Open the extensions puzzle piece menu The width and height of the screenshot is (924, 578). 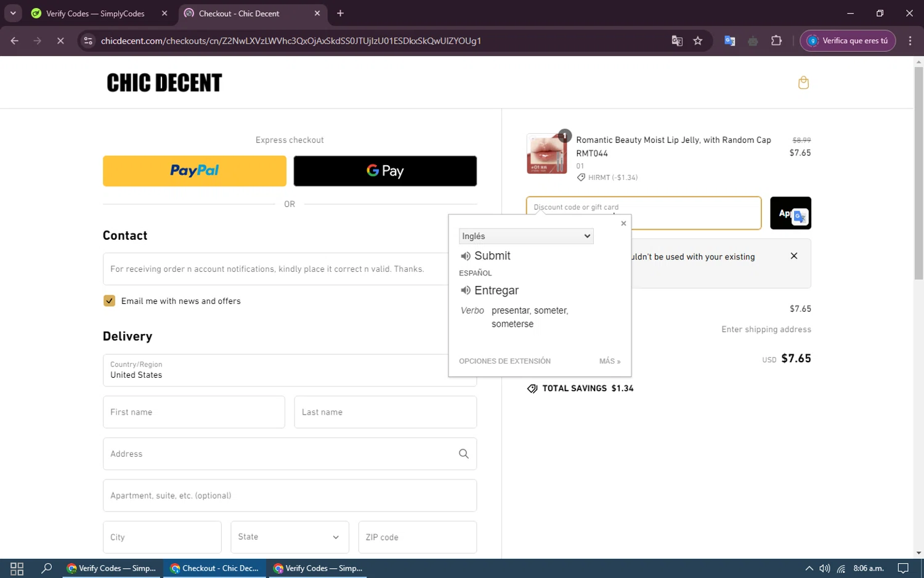pos(776,41)
